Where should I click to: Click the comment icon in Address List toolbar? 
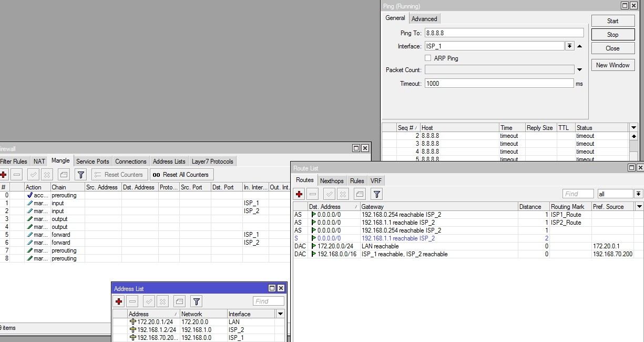[x=179, y=301]
